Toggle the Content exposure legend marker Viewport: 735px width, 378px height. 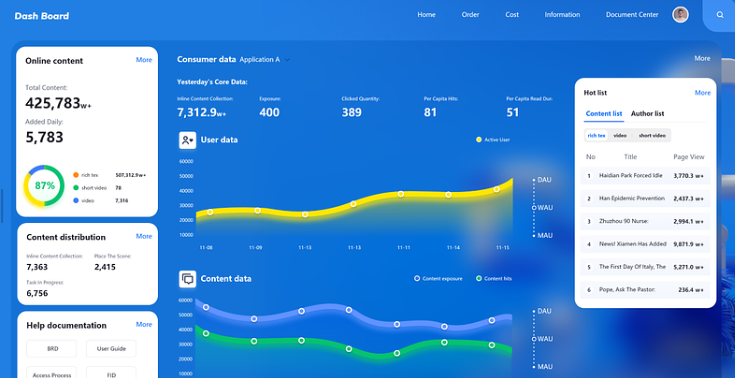tap(417, 279)
